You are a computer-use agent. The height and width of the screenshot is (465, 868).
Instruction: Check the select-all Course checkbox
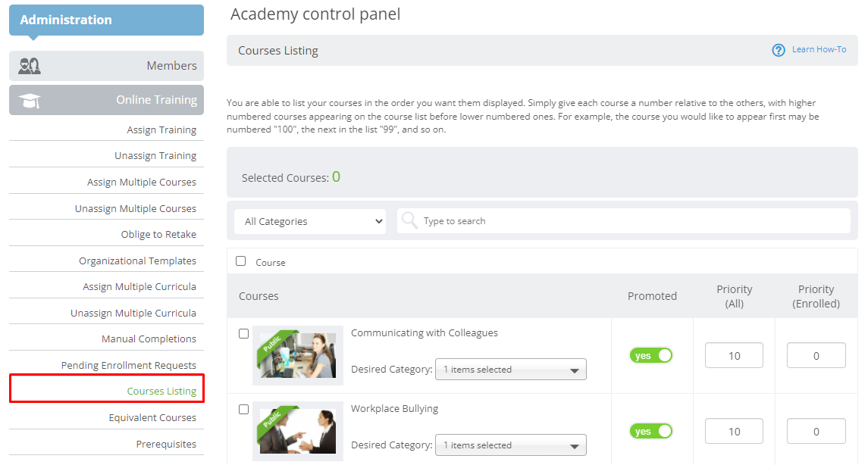click(241, 261)
